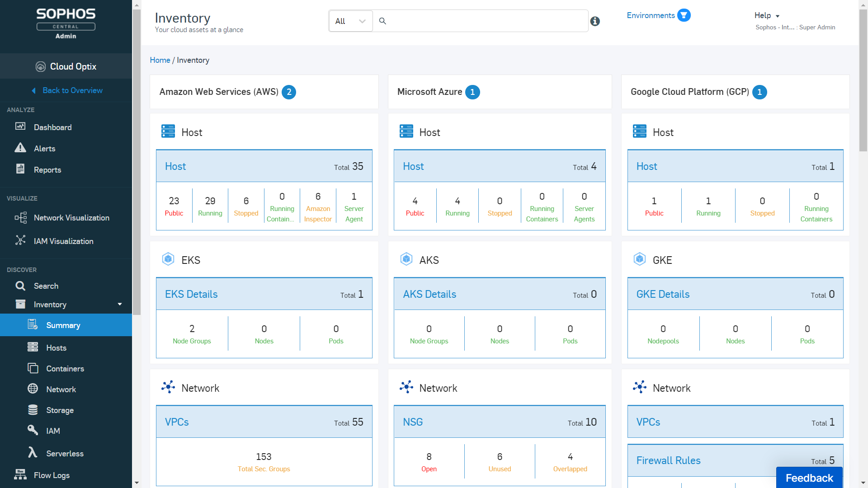This screenshot has height=488, width=868.
Task: Select the Network Visualization icon
Action: [21, 217]
